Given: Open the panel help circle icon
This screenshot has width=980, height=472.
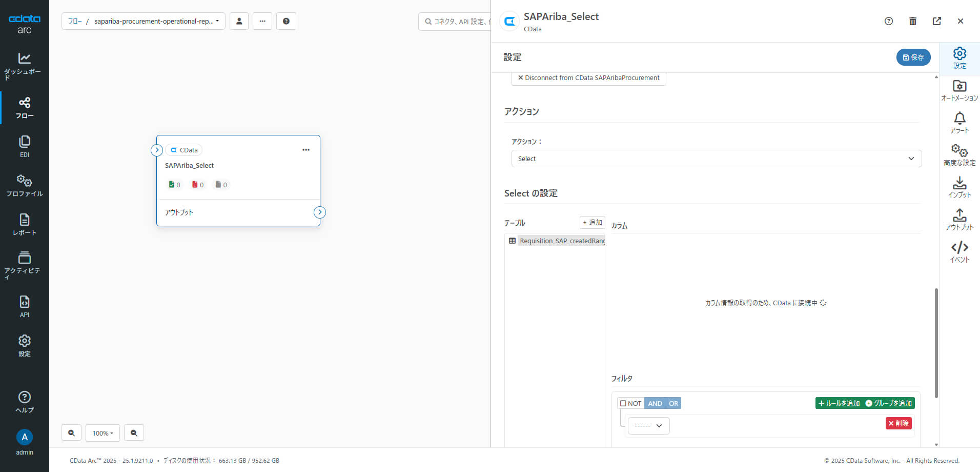Looking at the screenshot, I should 889,21.
